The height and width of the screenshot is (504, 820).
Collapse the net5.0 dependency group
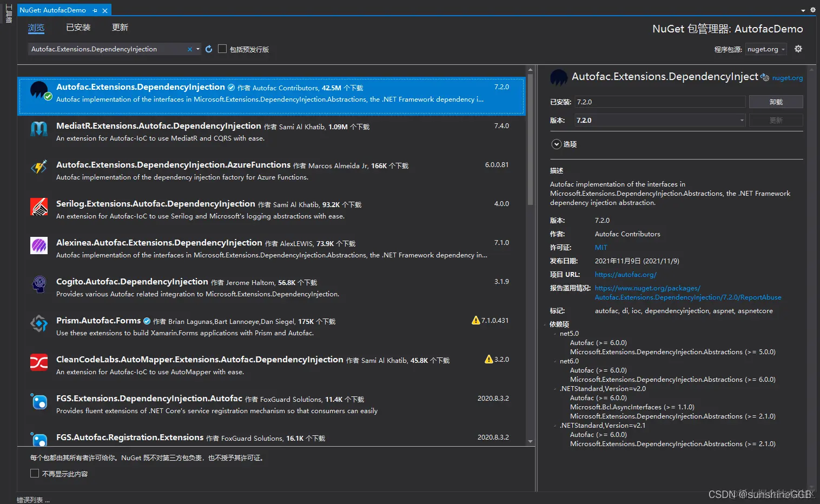555,334
